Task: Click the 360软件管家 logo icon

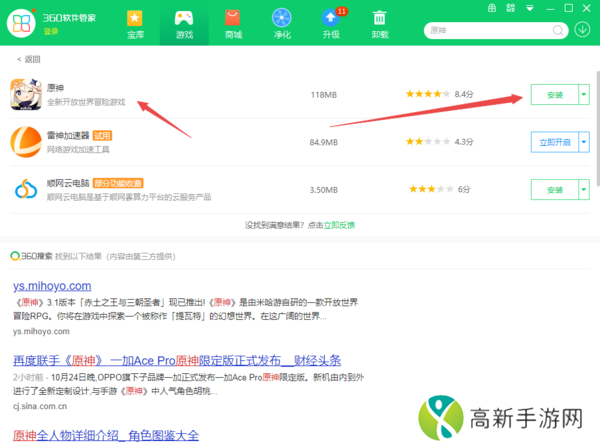Action: [21, 23]
